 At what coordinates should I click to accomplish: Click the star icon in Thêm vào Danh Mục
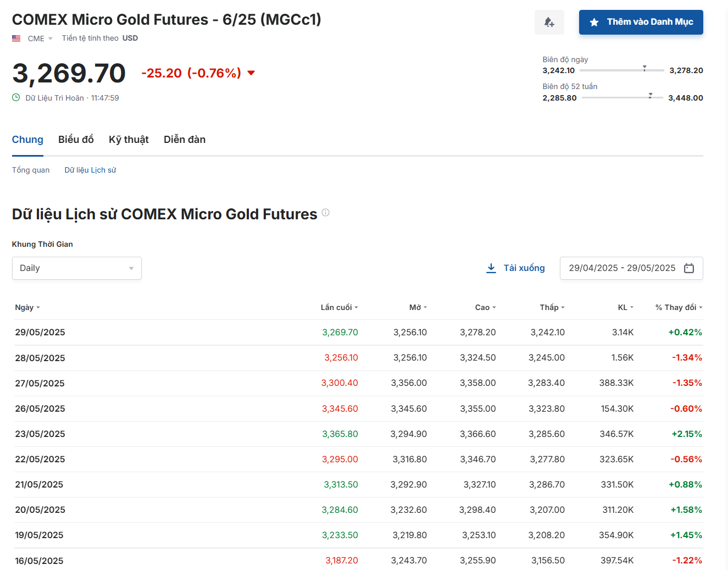click(594, 23)
